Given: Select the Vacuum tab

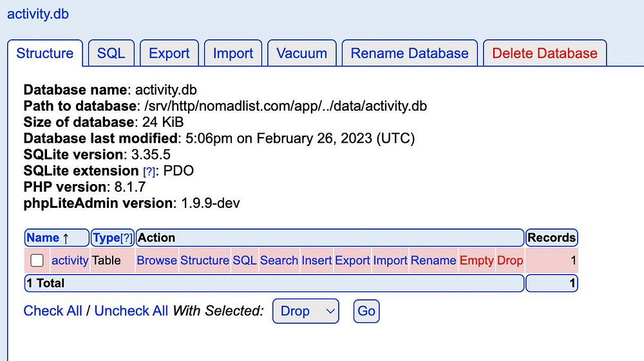Looking at the screenshot, I should tap(301, 53).
